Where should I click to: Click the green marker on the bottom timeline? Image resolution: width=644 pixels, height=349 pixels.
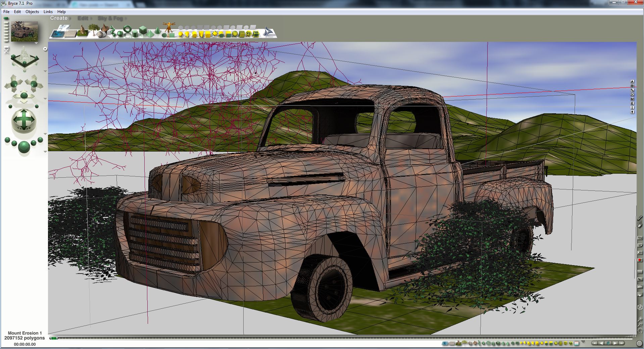click(54, 338)
